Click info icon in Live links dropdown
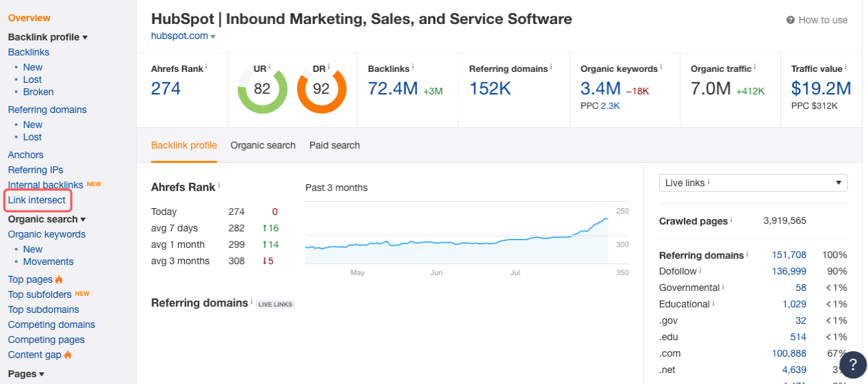The width and height of the screenshot is (868, 384). tap(708, 182)
